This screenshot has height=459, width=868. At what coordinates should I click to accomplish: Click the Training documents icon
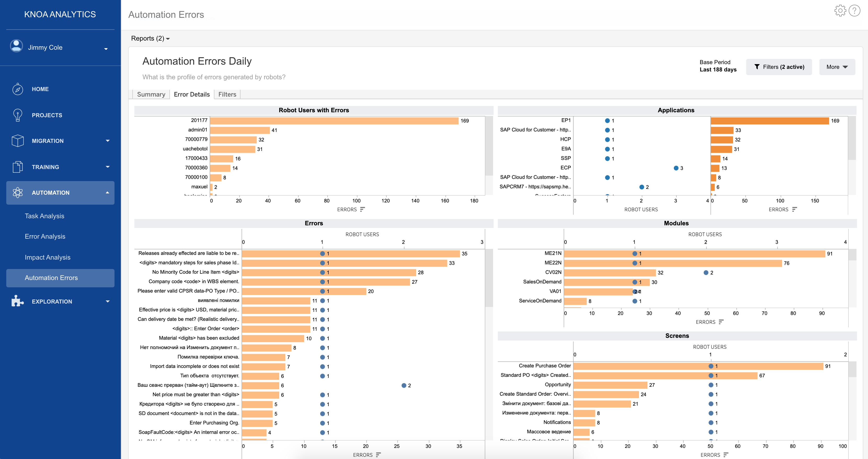click(18, 167)
